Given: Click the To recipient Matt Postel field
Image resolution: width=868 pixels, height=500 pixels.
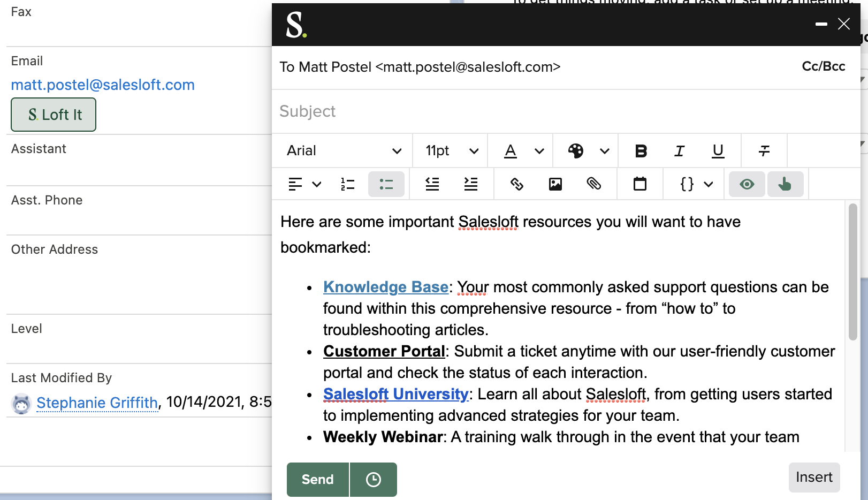Looking at the screenshot, I should [x=420, y=67].
